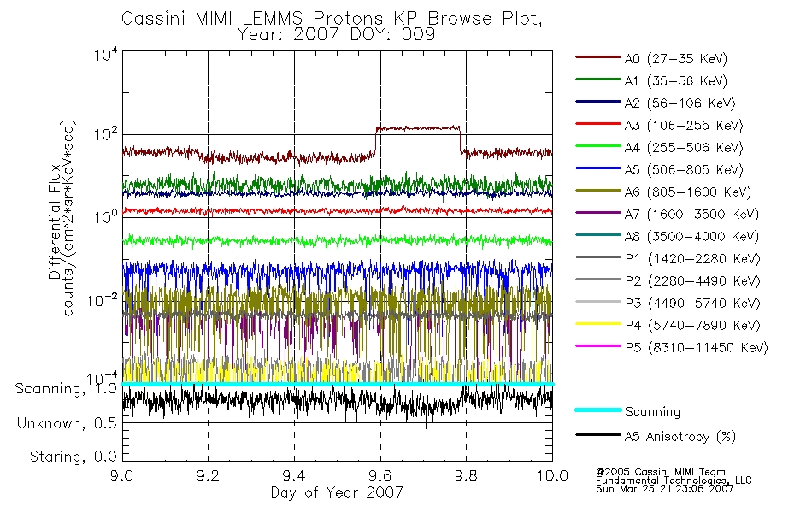Click the x-axis tick label 9.2
Image resolution: width=812 pixels, height=513 pixels.
tap(209, 475)
